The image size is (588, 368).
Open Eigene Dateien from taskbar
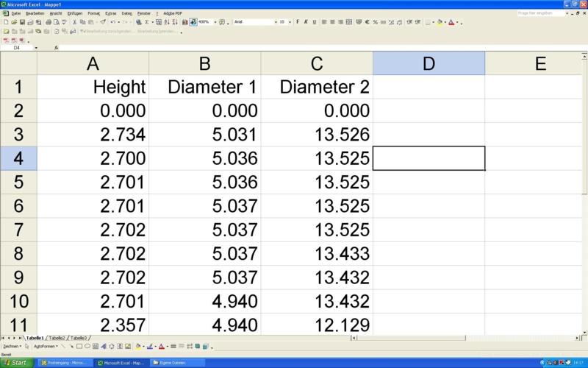(x=177, y=363)
